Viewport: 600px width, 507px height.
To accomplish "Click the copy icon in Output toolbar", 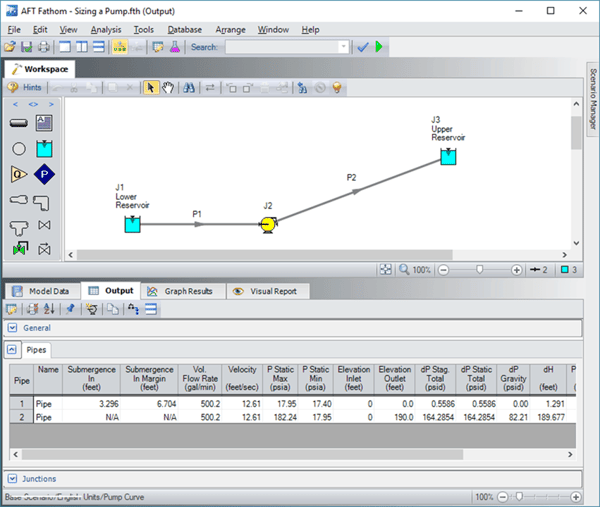I will coord(112,309).
